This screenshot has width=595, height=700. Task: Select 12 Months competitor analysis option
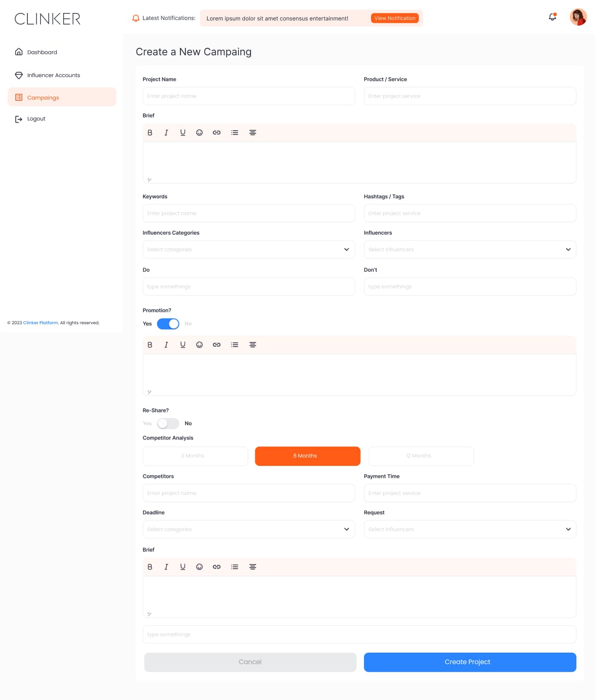[x=421, y=456]
